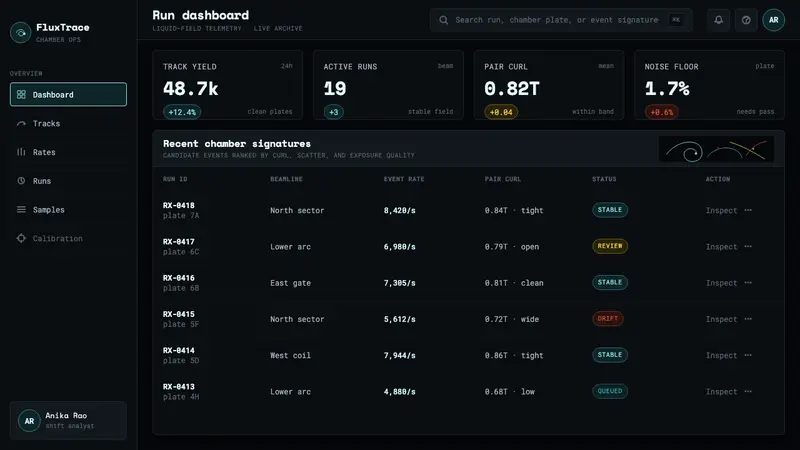The image size is (800, 450).
Task: Open the help icon
Action: [746, 20]
